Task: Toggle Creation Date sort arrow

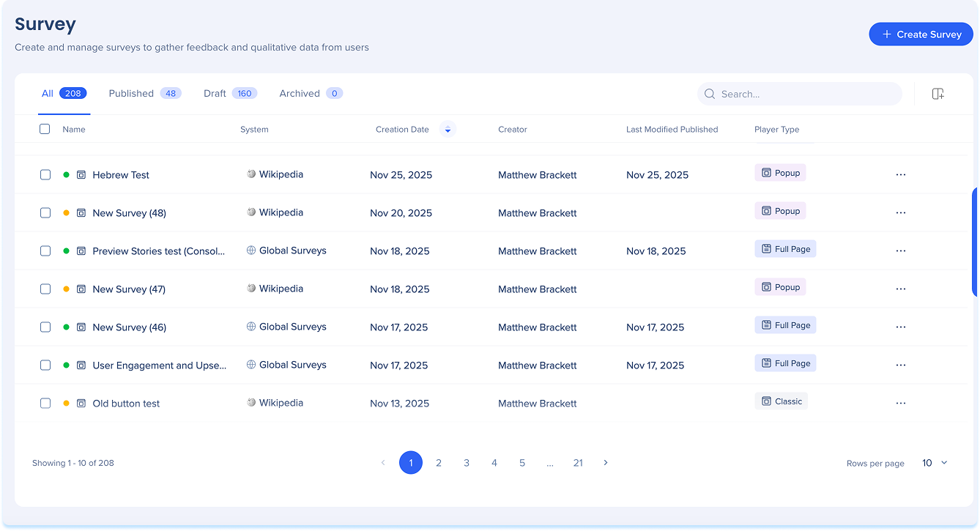Action: click(448, 130)
